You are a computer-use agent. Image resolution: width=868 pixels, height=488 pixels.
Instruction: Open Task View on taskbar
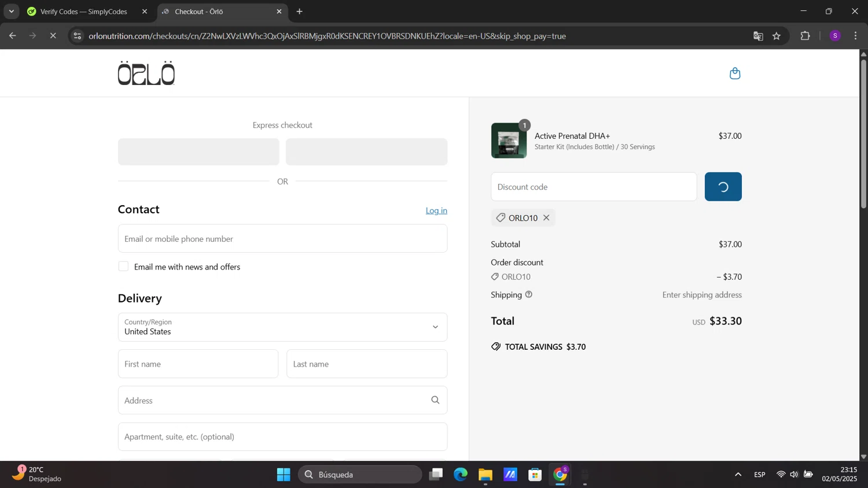pyautogui.click(x=436, y=475)
